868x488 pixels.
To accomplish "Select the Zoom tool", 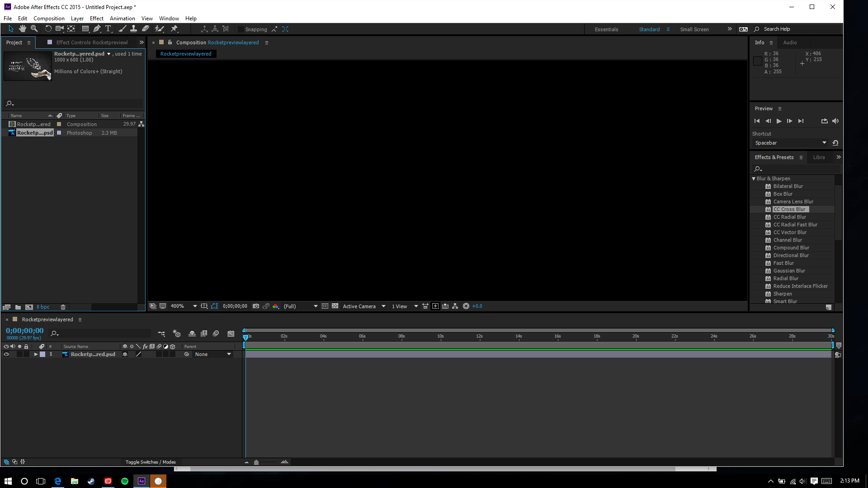I will click(34, 28).
